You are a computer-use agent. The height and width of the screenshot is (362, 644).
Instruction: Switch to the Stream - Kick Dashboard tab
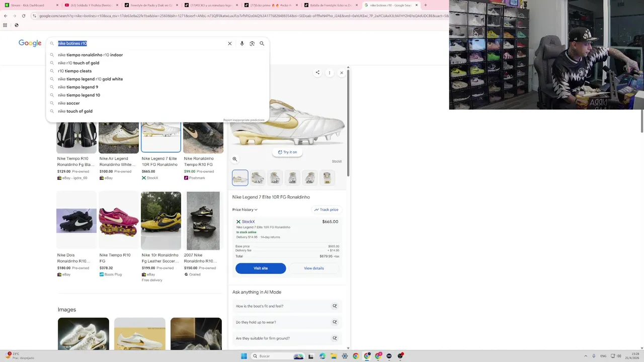(30, 5)
